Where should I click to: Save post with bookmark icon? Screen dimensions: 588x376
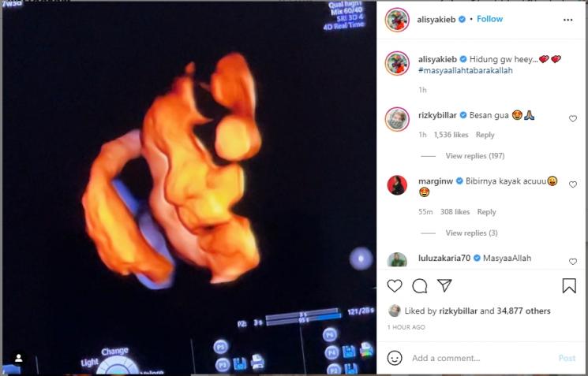coord(569,286)
